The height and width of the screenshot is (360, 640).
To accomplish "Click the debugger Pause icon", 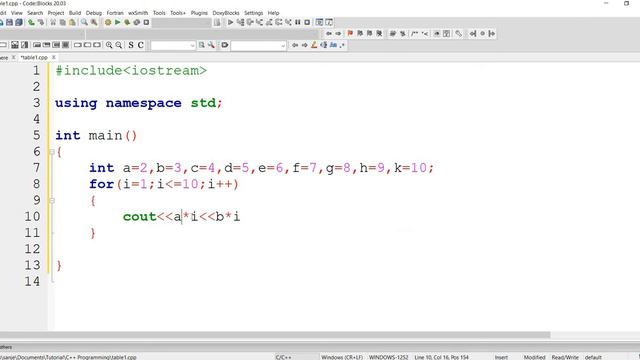I will click(x=298, y=22).
